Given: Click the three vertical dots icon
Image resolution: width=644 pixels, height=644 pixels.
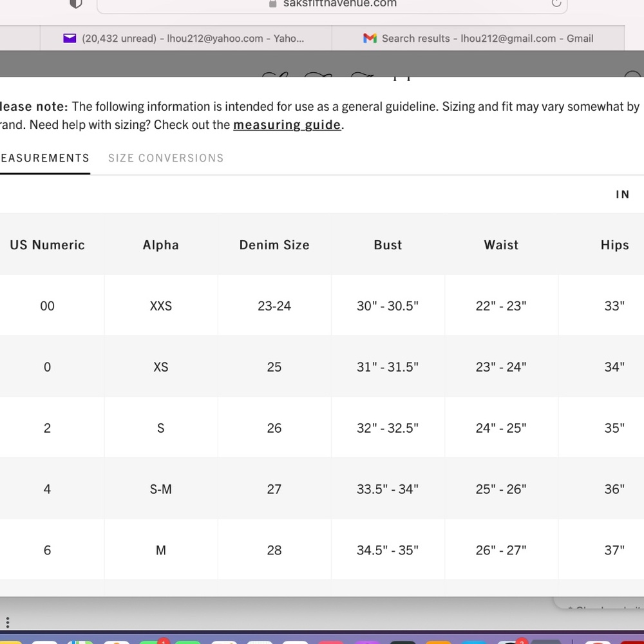Looking at the screenshot, I should point(8,623).
